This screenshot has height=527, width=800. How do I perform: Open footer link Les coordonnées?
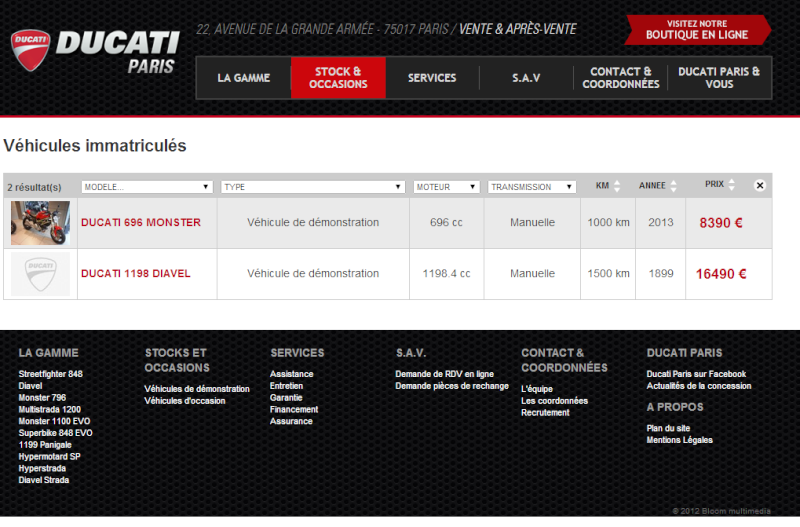[x=555, y=400]
